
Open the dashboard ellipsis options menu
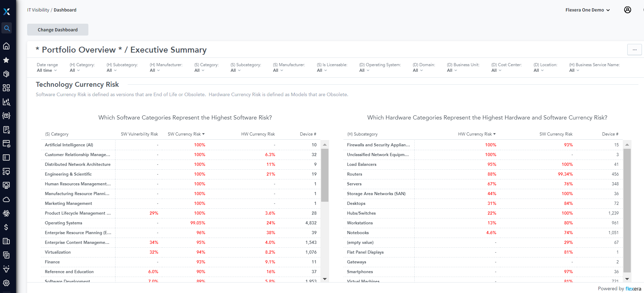point(634,50)
